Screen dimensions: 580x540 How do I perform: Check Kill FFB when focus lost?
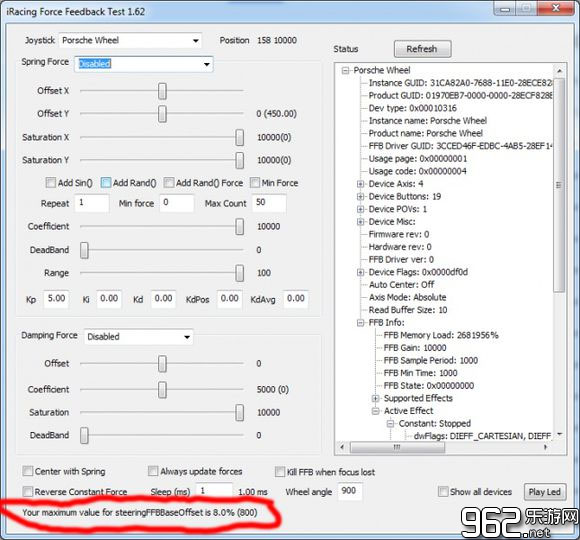pos(280,472)
